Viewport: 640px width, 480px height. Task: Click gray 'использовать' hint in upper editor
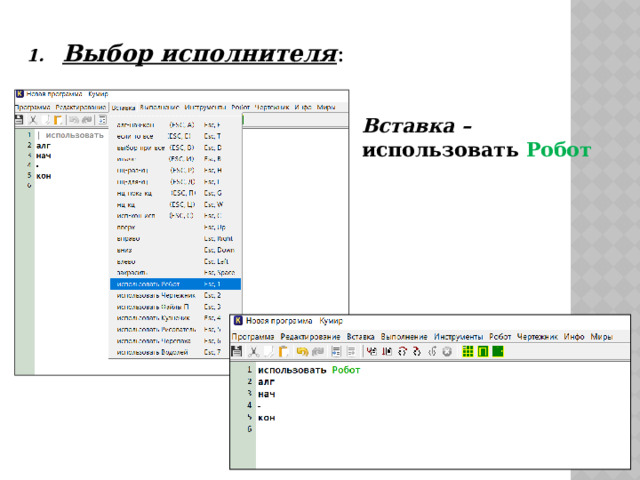tap(74, 135)
